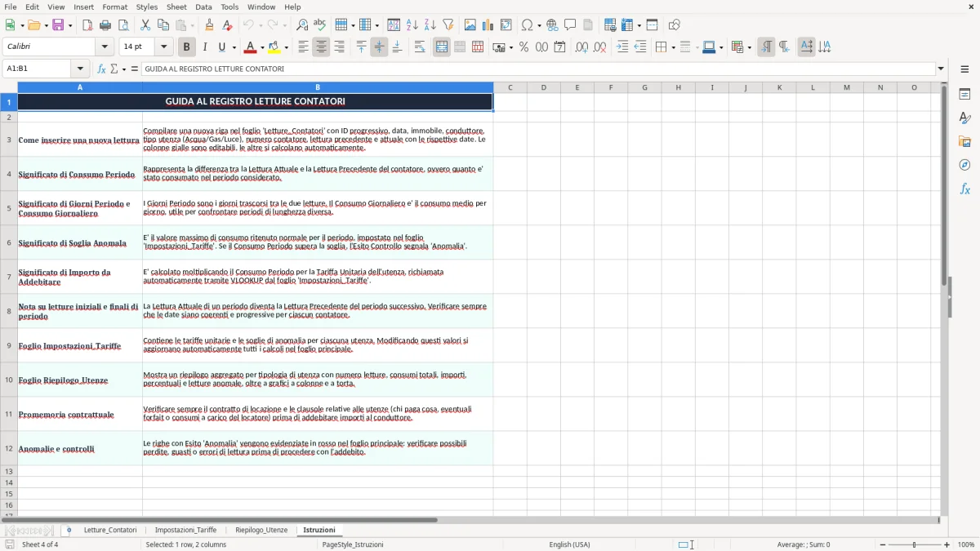Open the background color dropdown arrow
Viewport: 980px width, 551px height.
point(286,47)
